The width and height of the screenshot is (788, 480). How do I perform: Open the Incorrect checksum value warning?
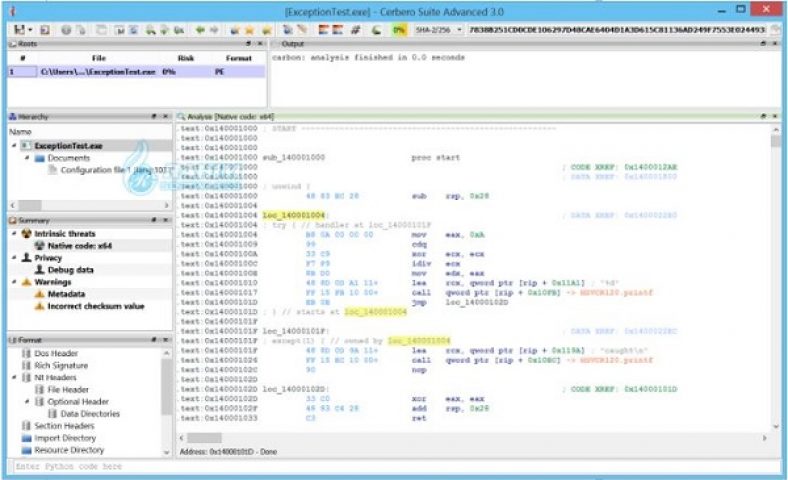95,306
